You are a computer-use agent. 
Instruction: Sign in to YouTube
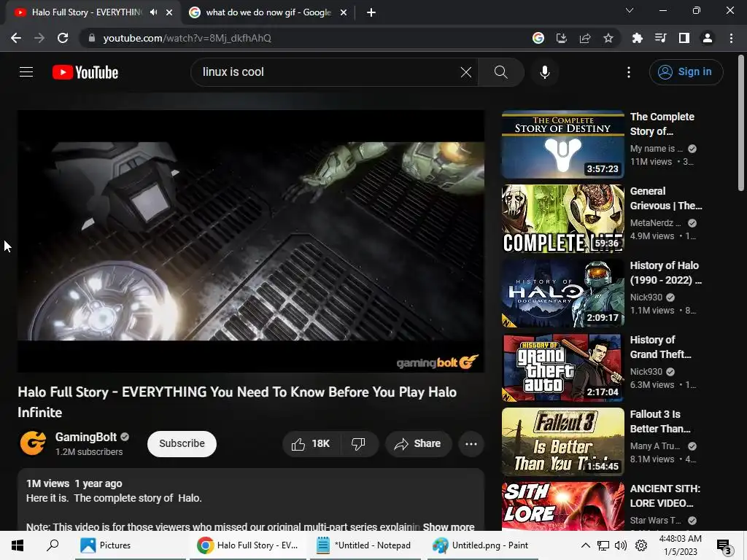(686, 72)
